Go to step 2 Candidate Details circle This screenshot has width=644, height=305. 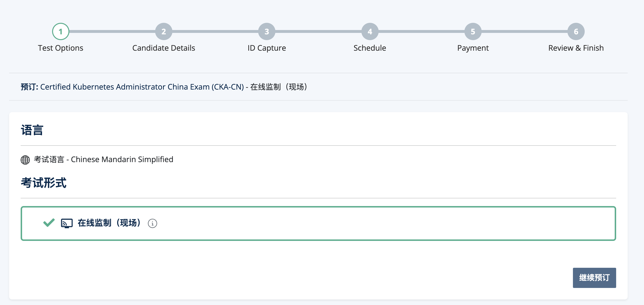tap(164, 31)
